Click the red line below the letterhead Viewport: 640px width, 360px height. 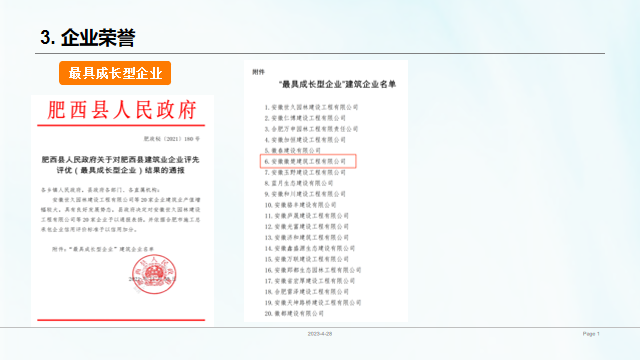pos(121,125)
